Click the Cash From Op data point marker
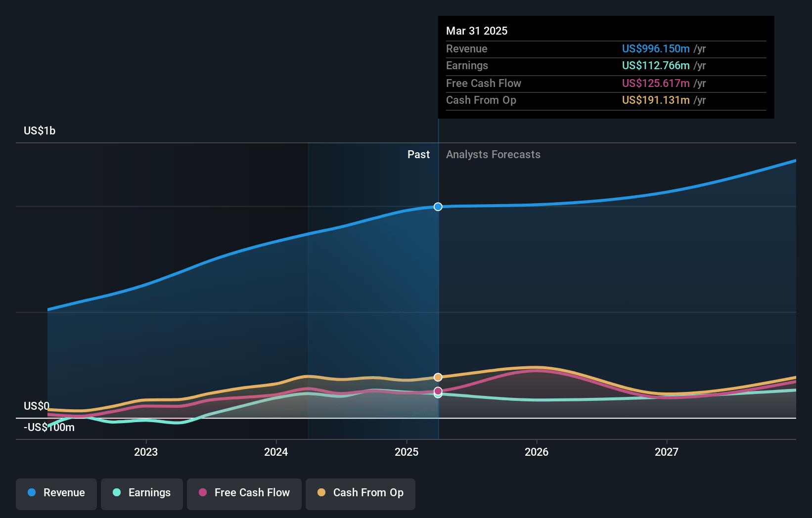 [438, 377]
